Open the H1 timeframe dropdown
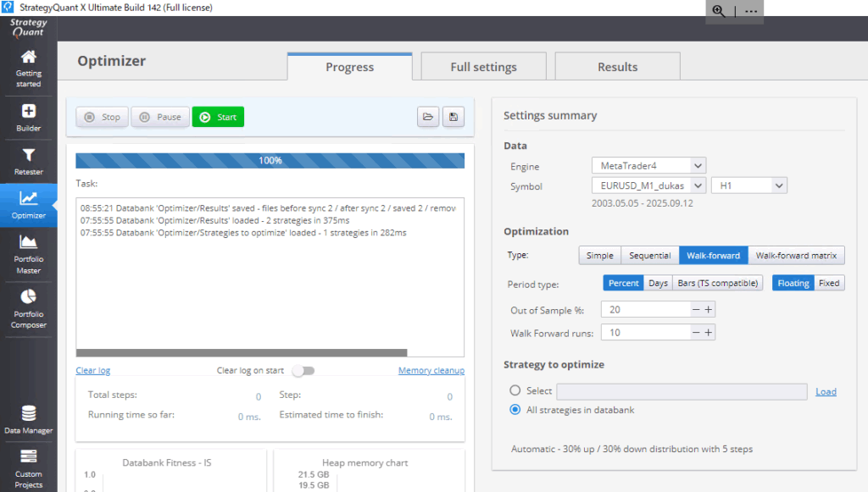This screenshot has height=492, width=868. [x=749, y=185]
